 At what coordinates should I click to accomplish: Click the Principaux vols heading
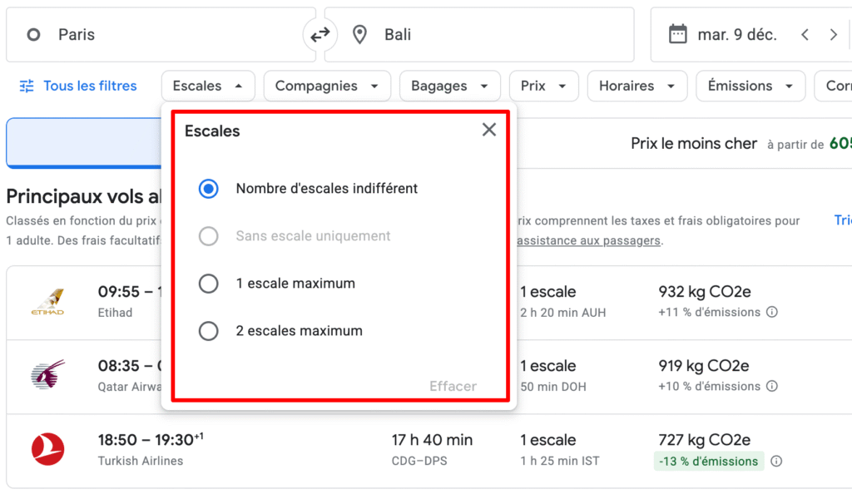(x=84, y=196)
